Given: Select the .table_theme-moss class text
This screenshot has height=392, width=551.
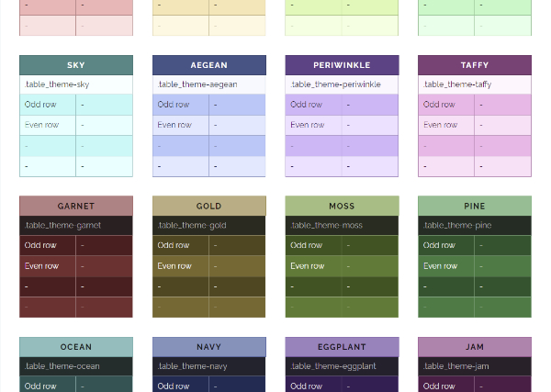Looking at the screenshot, I should click(326, 226).
